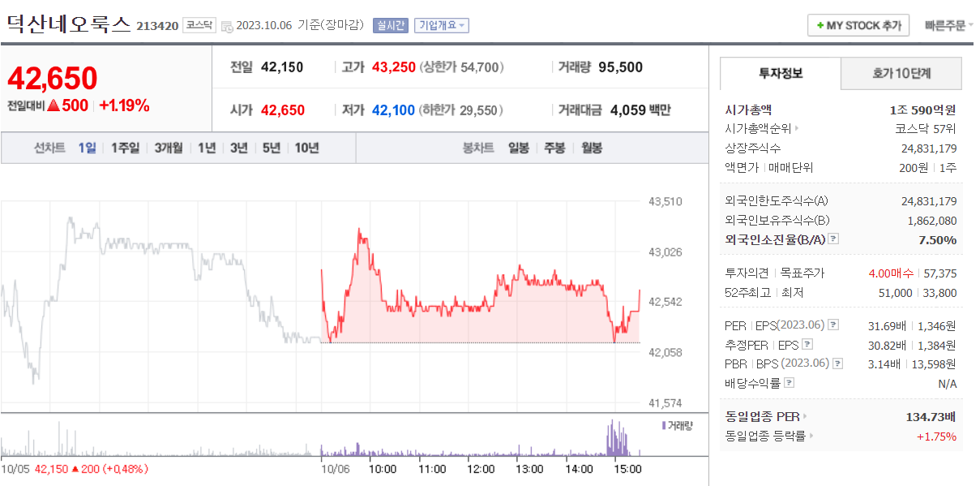Show 주봉 candlestick chart
The width and height of the screenshot is (980, 486).
[x=554, y=148]
